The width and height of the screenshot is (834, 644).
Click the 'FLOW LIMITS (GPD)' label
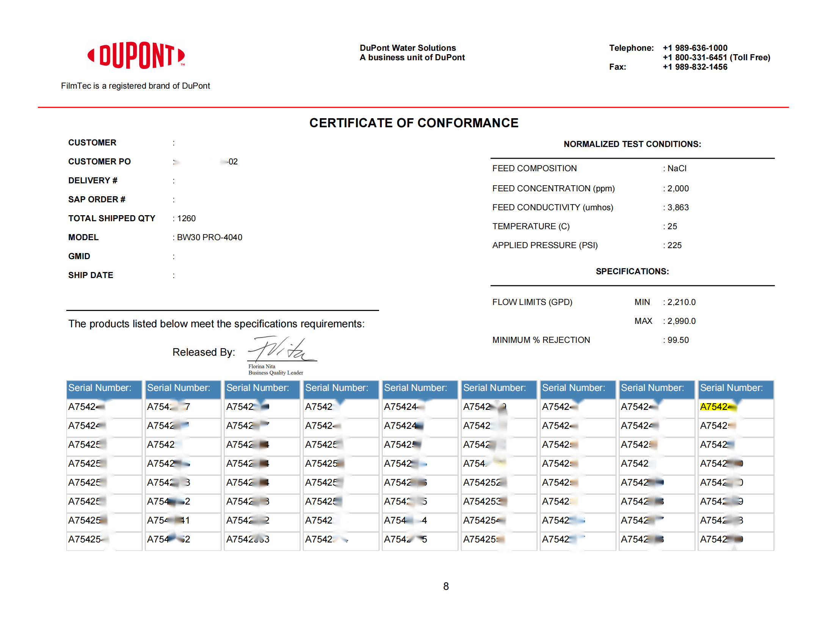(531, 302)
